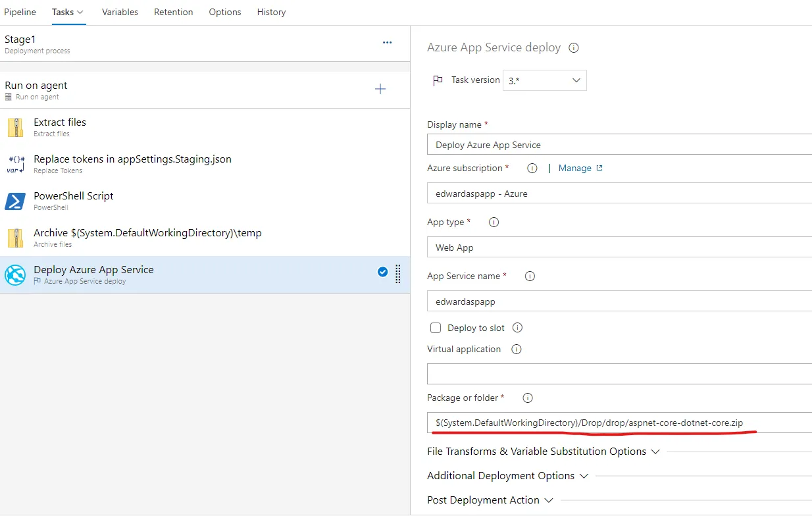Select the Run on agent job
This screenshot has width=812, height=520.
pyautogui.click(x=205, y=90)
